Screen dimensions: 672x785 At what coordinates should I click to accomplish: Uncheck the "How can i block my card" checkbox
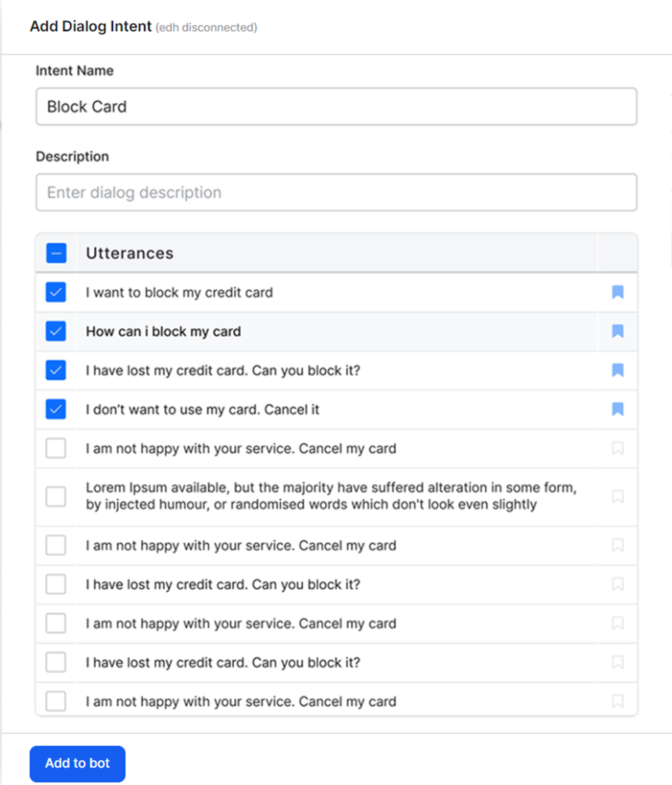click(x=56, y=331)
